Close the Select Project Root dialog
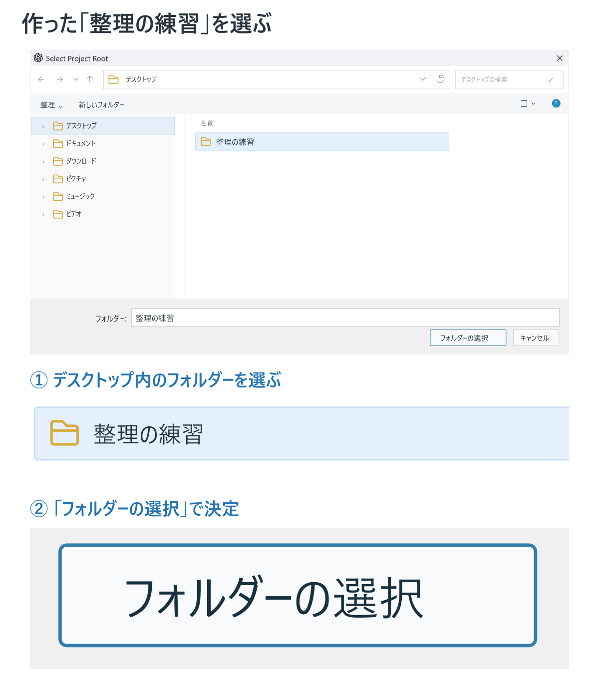 (560, 58)
